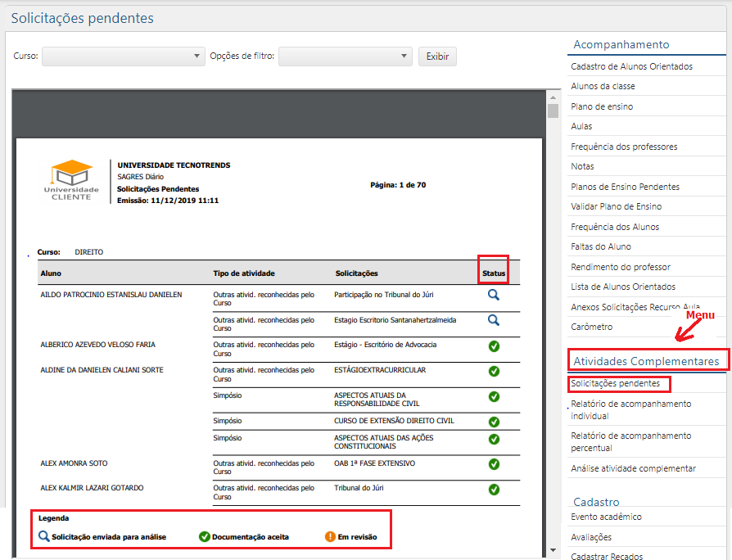Go to Cadastro de Alunos Orientados
The image size is (732, 560).
[631, 66]
